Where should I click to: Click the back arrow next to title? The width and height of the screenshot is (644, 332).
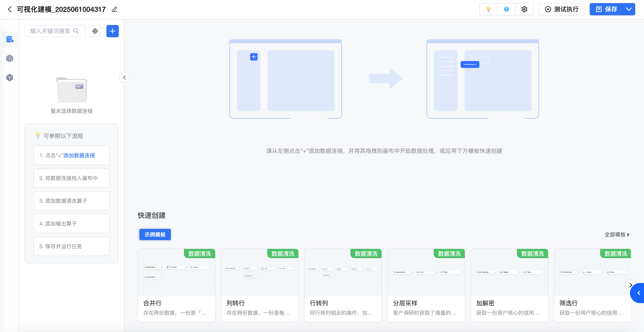pyautogui.click(x=9, y=9)
